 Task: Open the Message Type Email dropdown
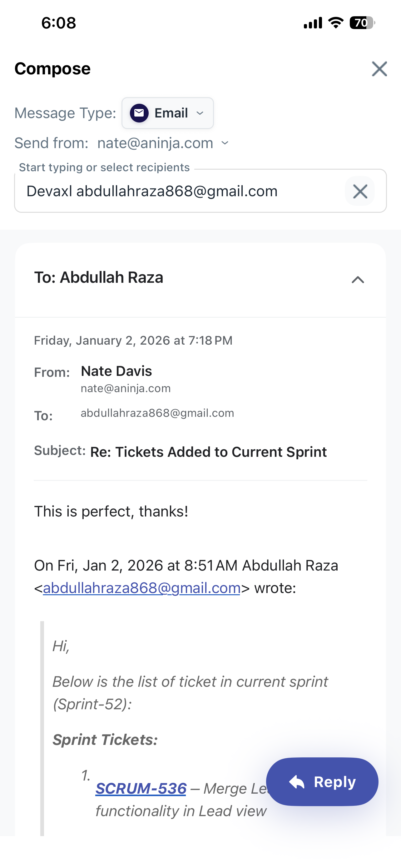[168, 113]
